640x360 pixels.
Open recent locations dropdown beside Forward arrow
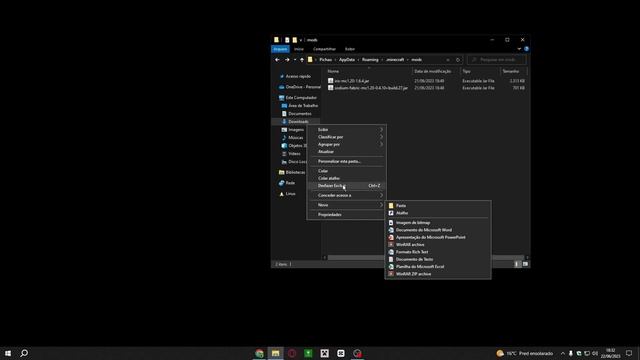coord(295,60)
